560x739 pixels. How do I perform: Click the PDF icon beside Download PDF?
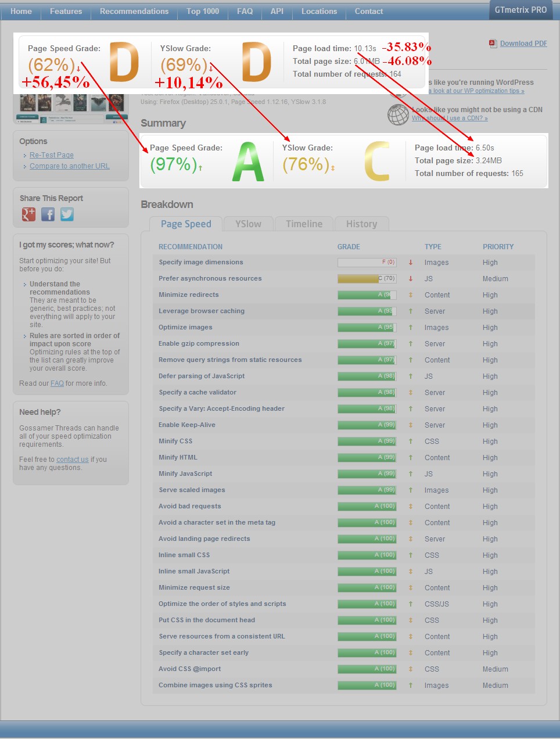coord(493,44)
